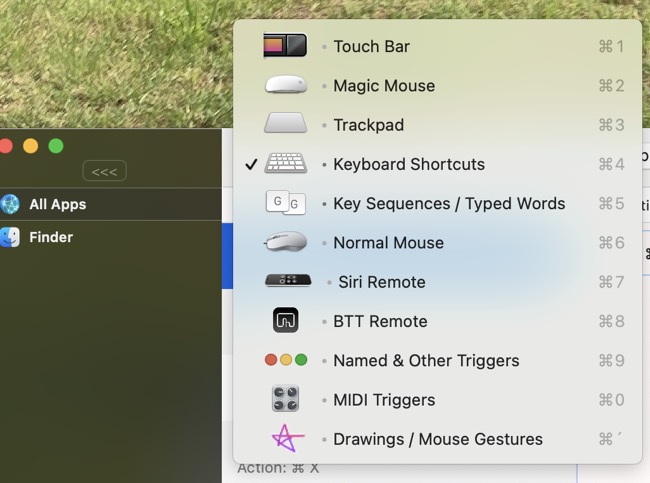Select Named & Other Triggers
Image resolution: width=650 pixels, height=483 pixels.
coord(437,361)
